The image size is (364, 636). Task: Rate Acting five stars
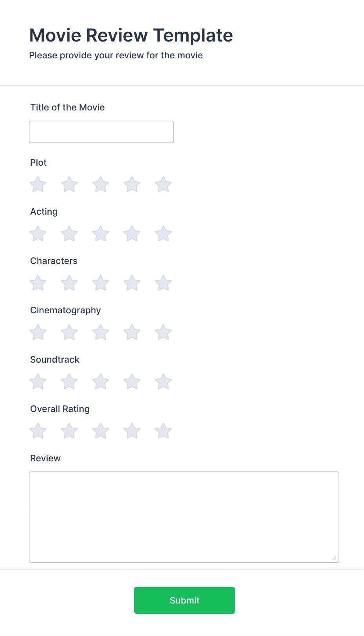[x=163, y=233]
